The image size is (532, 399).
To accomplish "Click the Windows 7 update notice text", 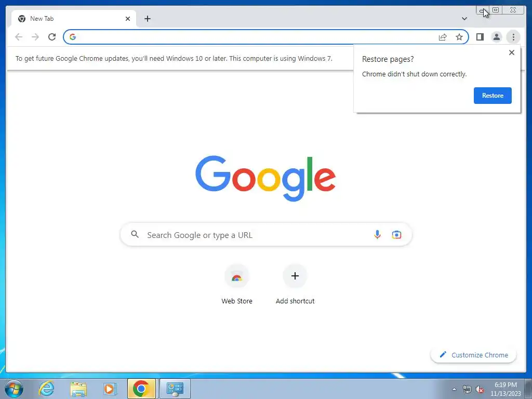I will (x=174, y=58).
